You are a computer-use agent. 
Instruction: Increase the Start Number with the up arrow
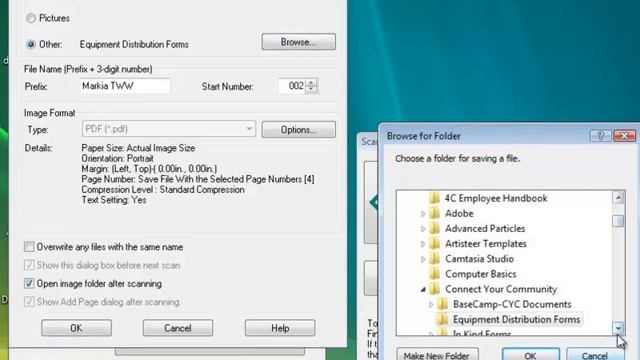(311, 82)
